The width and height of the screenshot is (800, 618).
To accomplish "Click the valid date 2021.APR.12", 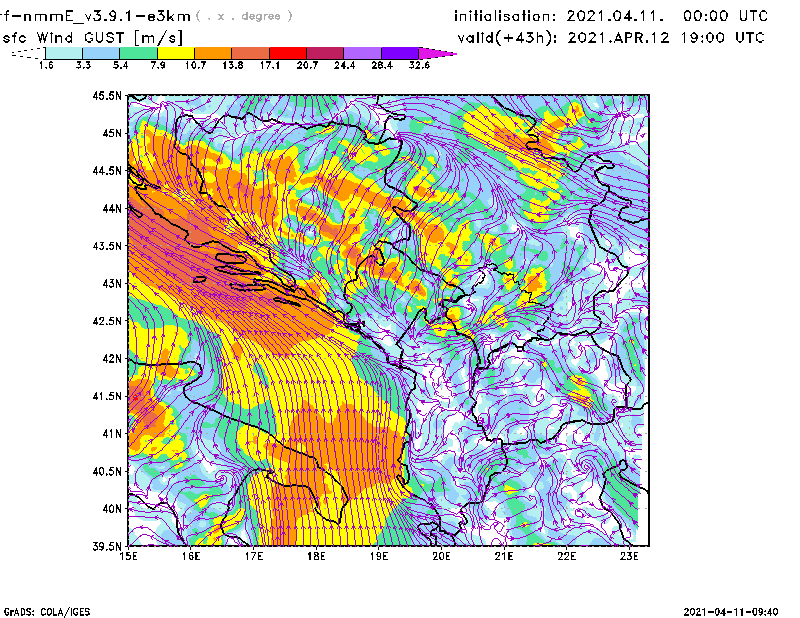I will (618, 38).
